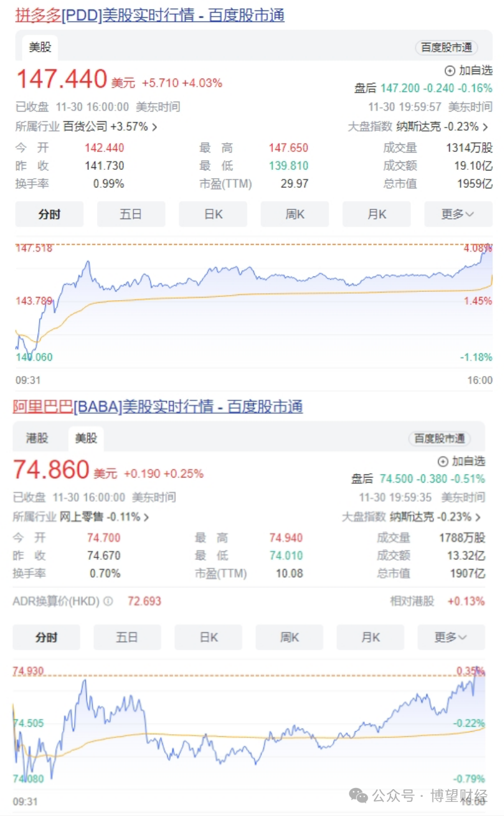Open 百货公司 +3.57% industry link
Screen dimensions: 504x816
pyautogui.click(x=110, y=126)
